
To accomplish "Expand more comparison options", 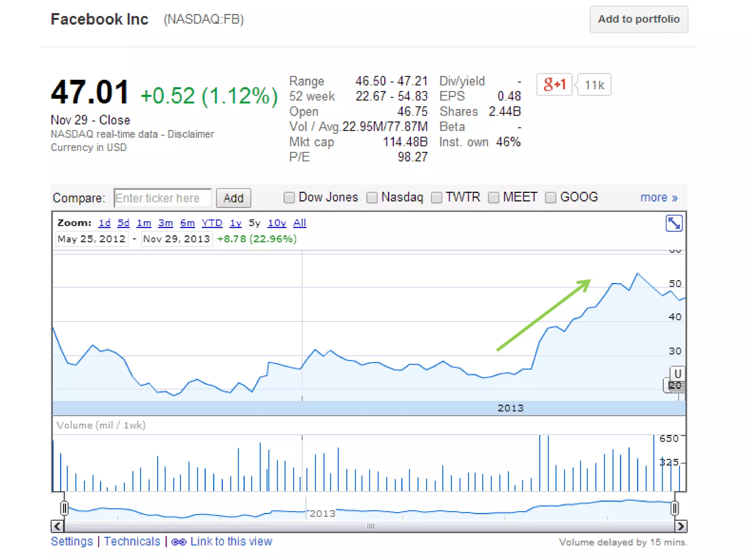I will pos(658,198).
